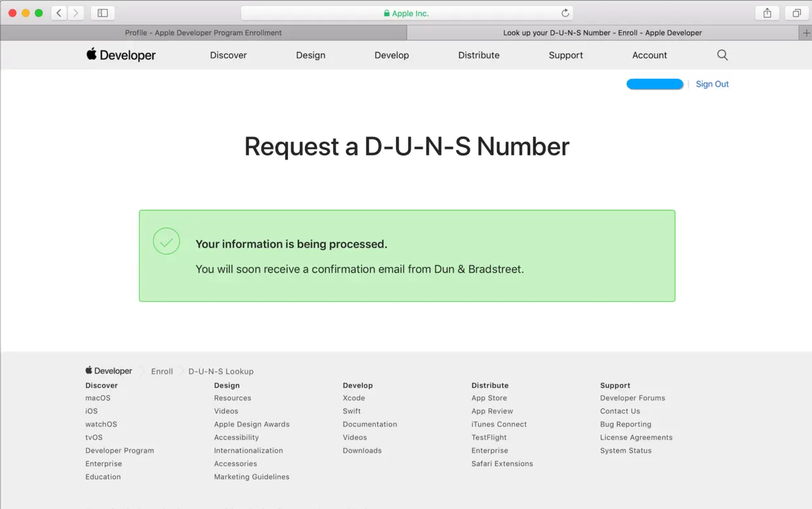Click the Apple Developer logo in navigation bar

[x=121, y=55]
